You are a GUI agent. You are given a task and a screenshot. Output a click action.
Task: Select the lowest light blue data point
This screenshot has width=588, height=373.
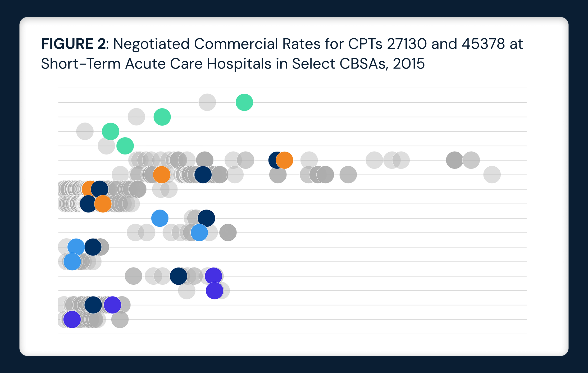coord(72,262)
